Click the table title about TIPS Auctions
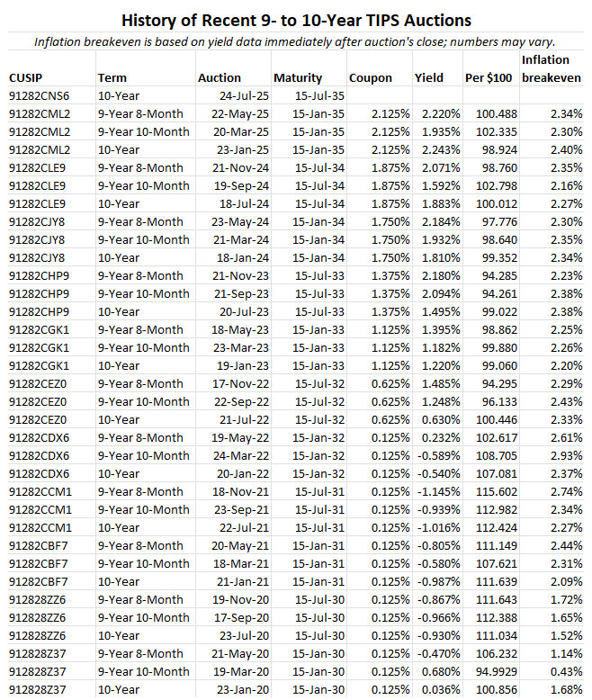 296,18
